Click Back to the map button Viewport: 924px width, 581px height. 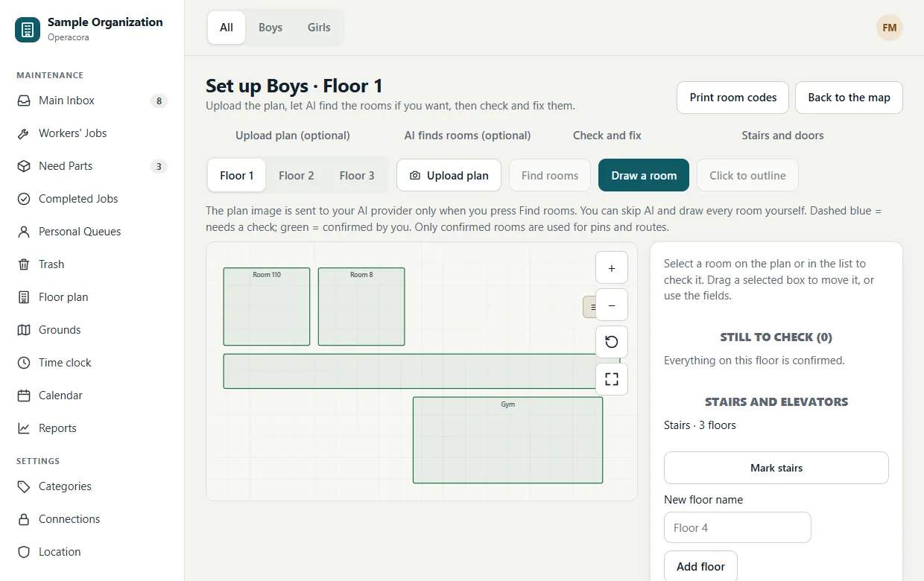(849, 98)
